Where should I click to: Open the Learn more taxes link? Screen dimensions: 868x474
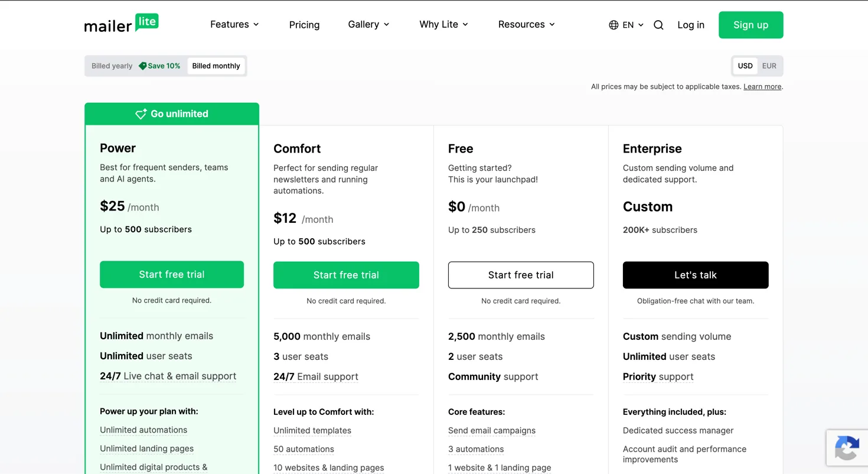click(762, 87)
